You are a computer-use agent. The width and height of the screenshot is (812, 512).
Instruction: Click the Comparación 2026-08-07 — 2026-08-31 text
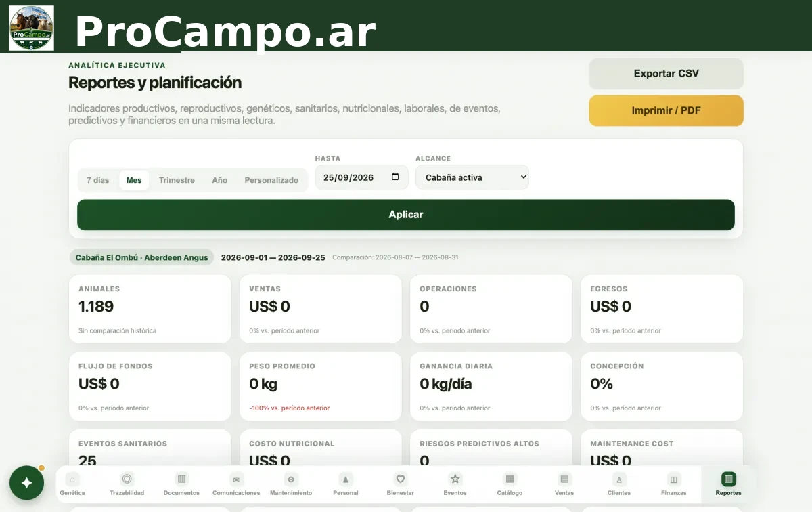(x=395, y=257)
